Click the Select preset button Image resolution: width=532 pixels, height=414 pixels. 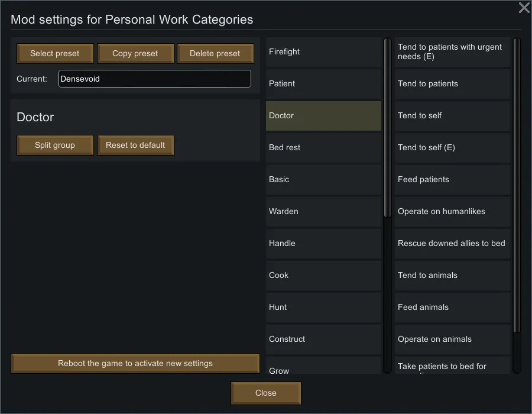click(55, 53)
